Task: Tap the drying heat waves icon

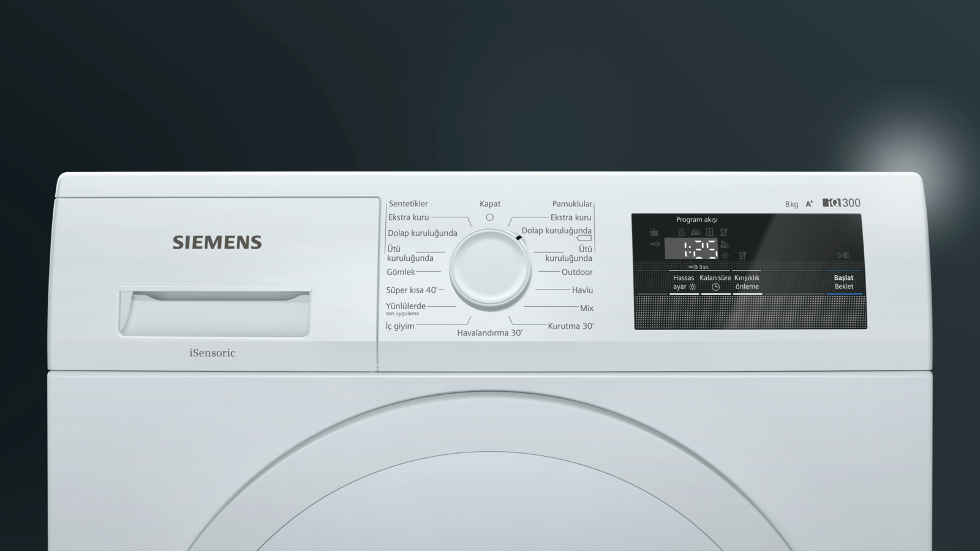Action: 681,232
